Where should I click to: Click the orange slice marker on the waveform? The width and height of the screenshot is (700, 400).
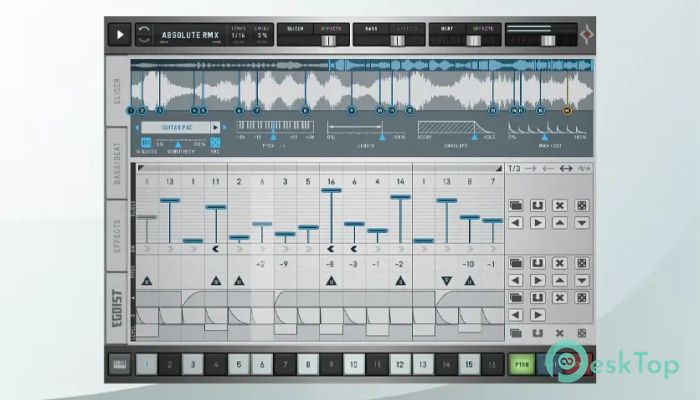567,111
